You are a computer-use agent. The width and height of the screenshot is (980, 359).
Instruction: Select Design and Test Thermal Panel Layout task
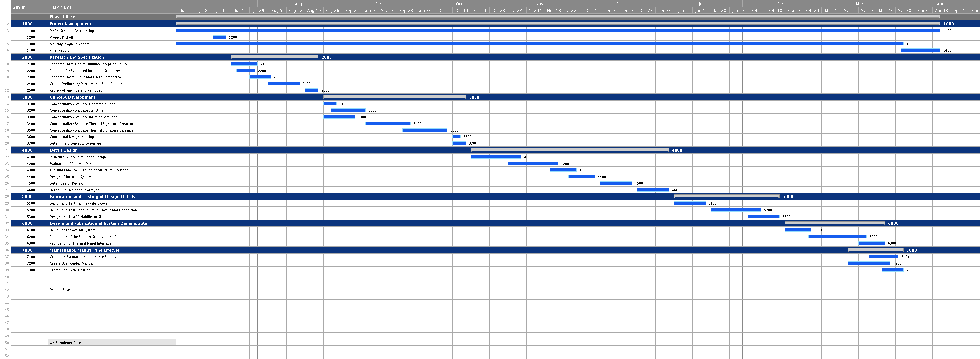[94, 210]
